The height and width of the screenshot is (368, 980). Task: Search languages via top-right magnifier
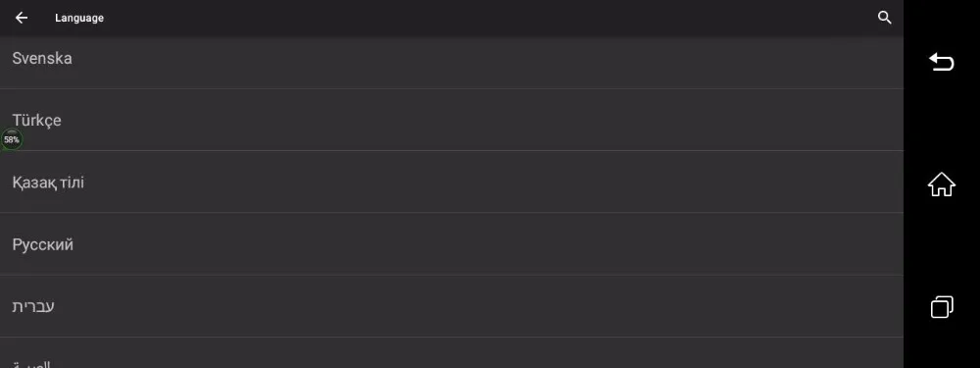pos(884,18)
